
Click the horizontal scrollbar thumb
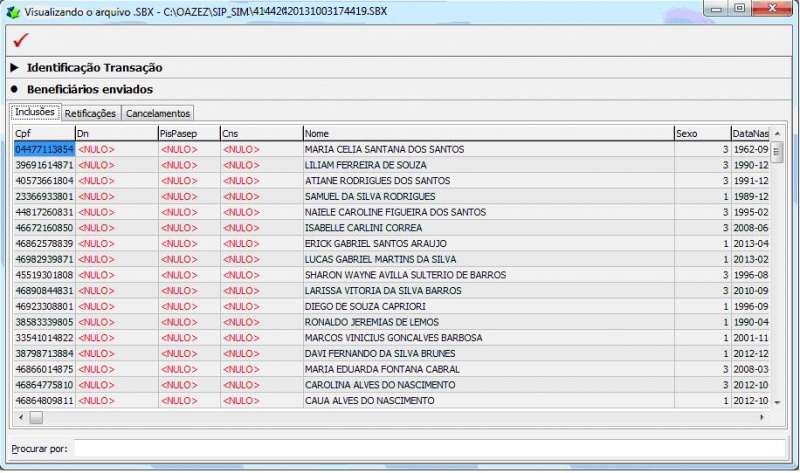pos(36,417)
